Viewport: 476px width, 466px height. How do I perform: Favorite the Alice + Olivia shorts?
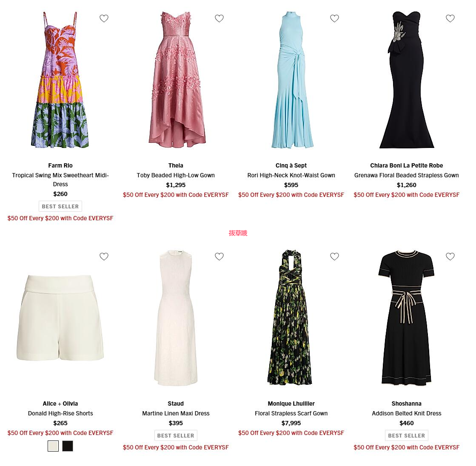[x=104, y=257]
